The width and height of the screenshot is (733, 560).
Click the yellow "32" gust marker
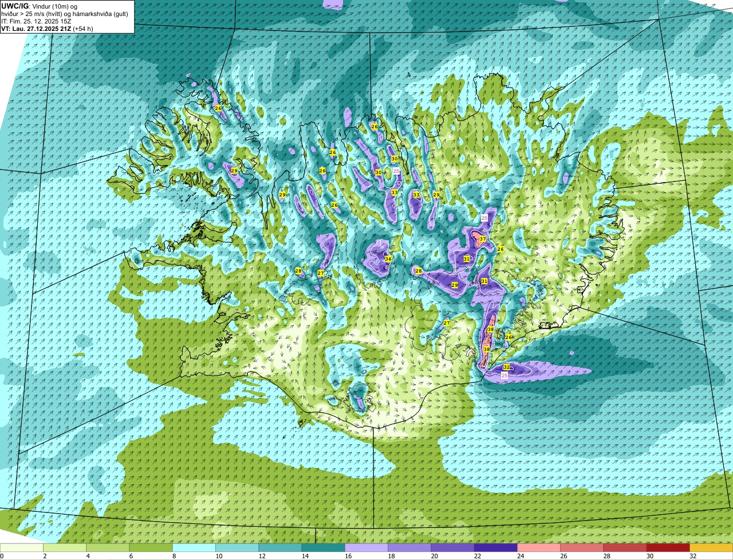(x=506, y=367)
